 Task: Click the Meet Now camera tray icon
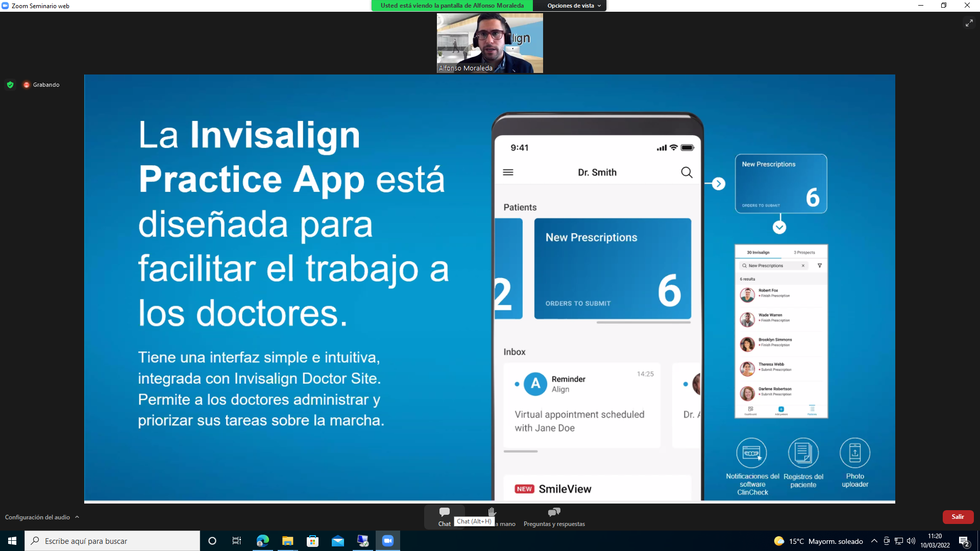coord(887,541)
